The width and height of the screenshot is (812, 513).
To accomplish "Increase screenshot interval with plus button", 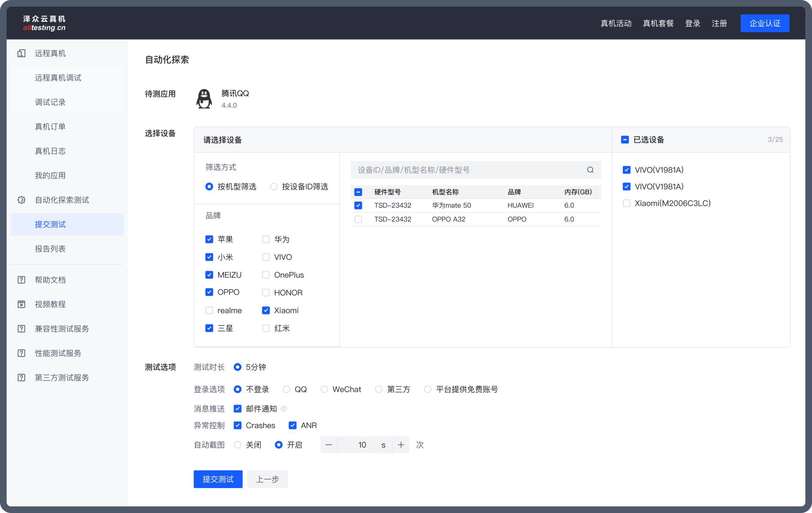I will coord(401,445).
